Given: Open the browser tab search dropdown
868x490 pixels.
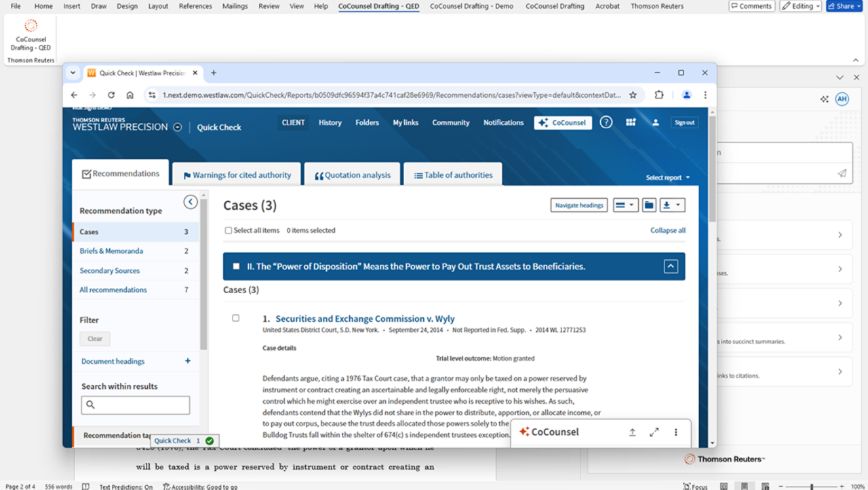Looking at the screenshot, I should 73,73.
